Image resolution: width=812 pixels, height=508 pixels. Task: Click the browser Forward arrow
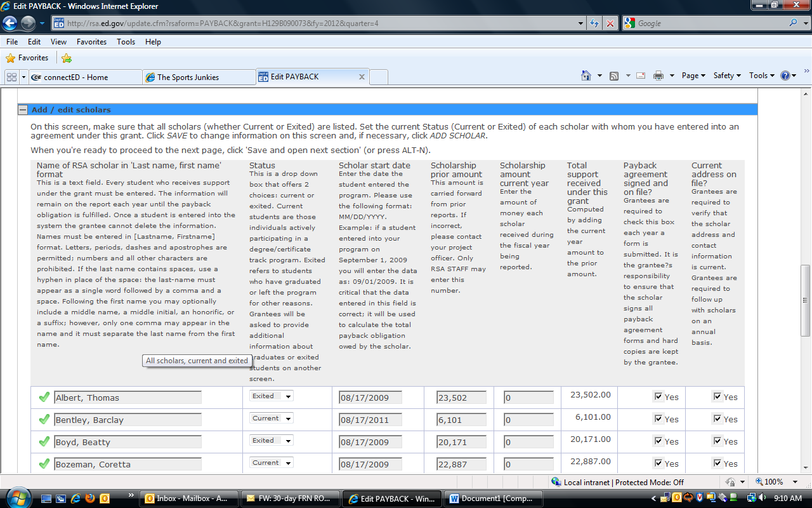point(28,23)
